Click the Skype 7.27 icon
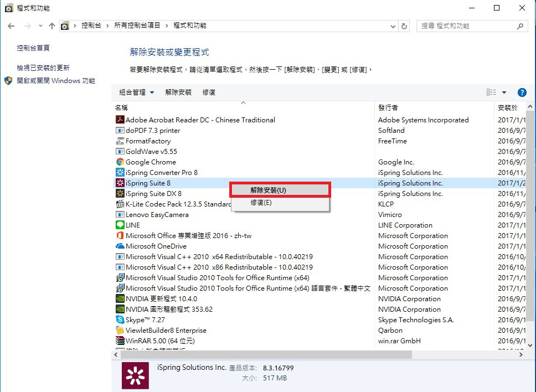 point(120,319)
